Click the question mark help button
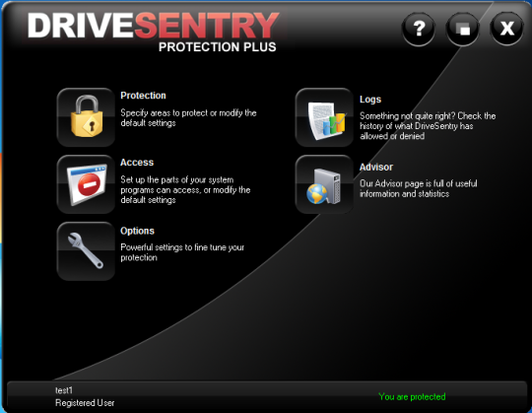The width and height of the screenshot is (532, 413). click(x=419, y=29)
